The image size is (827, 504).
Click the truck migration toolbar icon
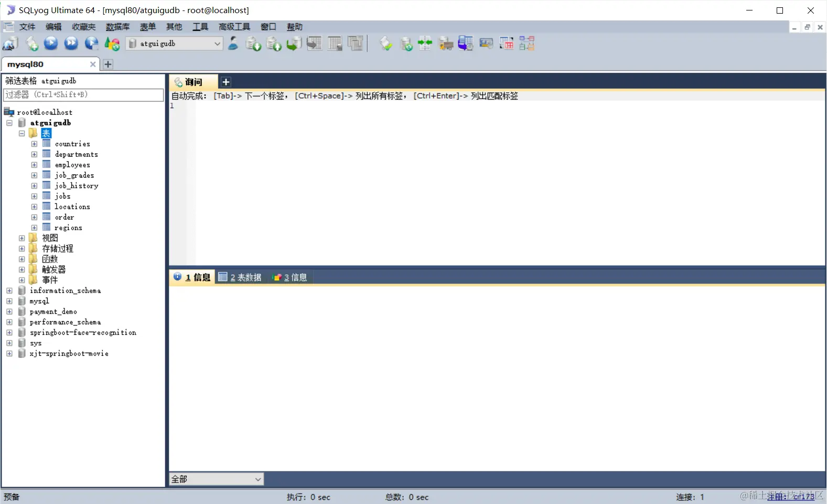(x=446, y=43)
